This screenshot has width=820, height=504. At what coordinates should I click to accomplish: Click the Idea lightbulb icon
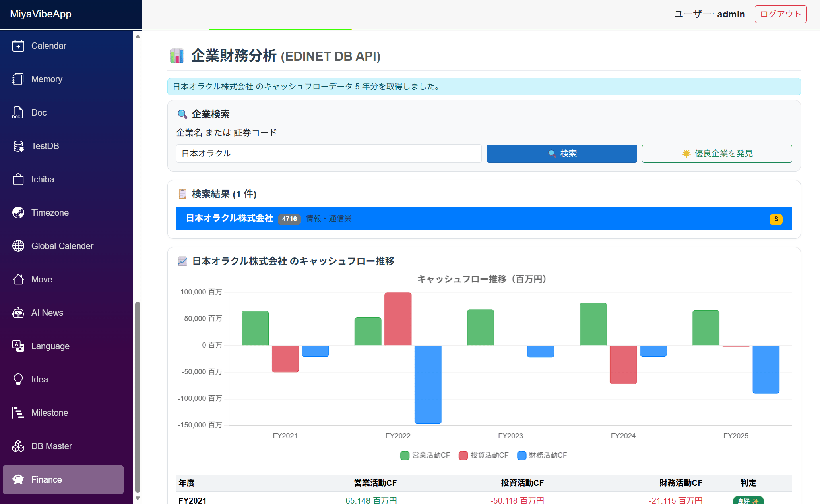[x=18, y=380]
